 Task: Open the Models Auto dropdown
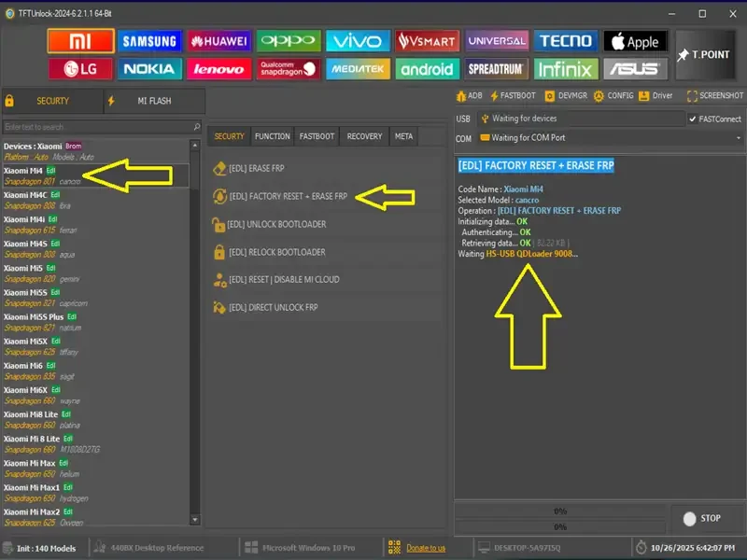(x=89, y=157)
